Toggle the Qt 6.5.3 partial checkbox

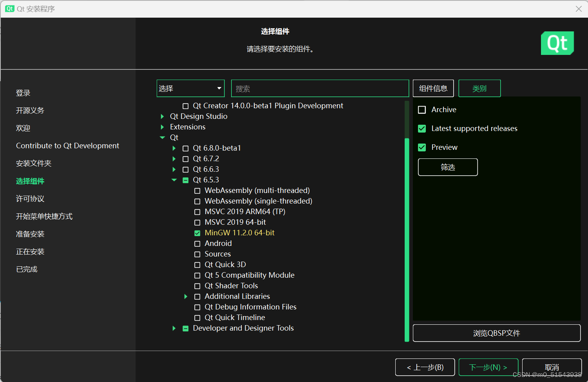coord(186,180)
